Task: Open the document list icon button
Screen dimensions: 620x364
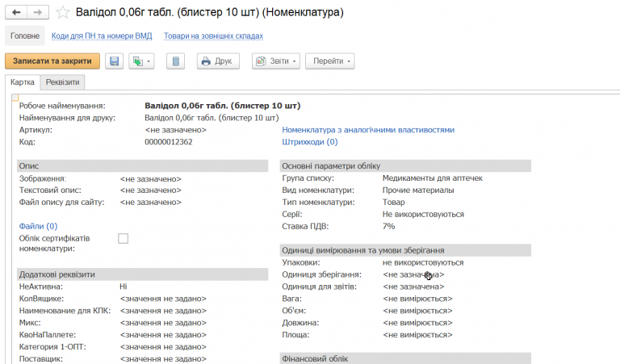Action: (x=175, y=61)
